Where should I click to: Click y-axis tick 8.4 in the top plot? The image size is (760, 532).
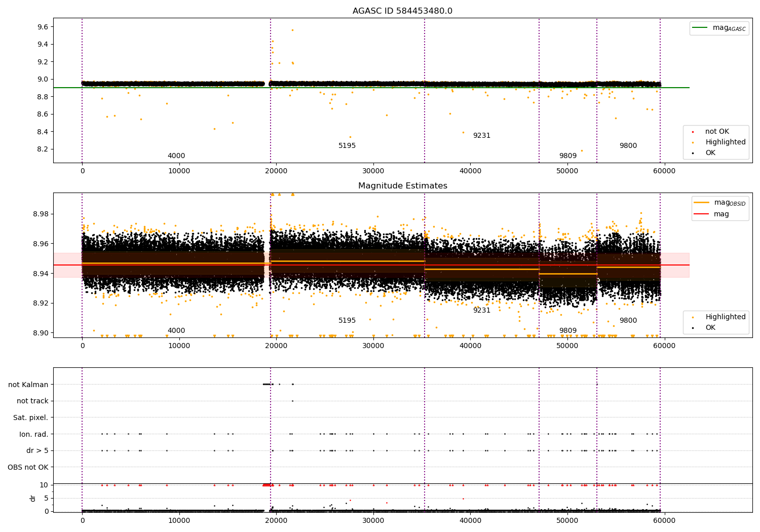click(x=43, y=132)
